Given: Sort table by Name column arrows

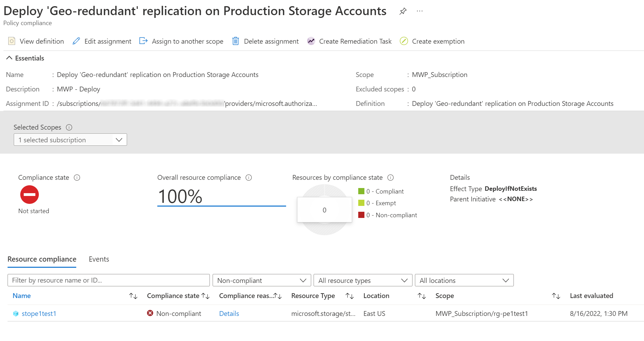Looking at the screenshot, I should click(x=133, y=296).
